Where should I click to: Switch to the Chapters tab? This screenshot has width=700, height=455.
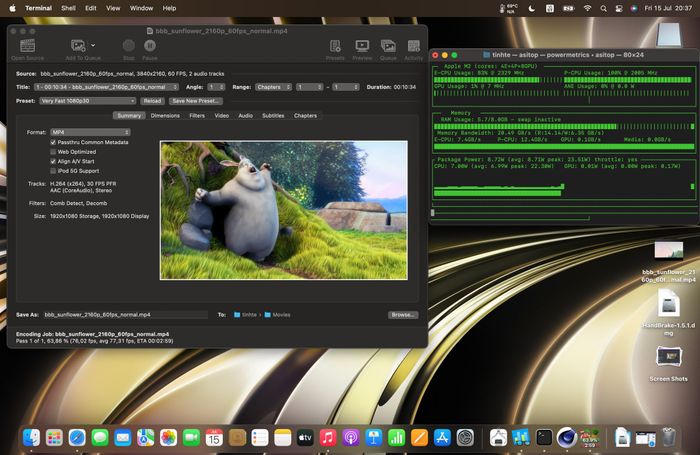pos(305,116)
